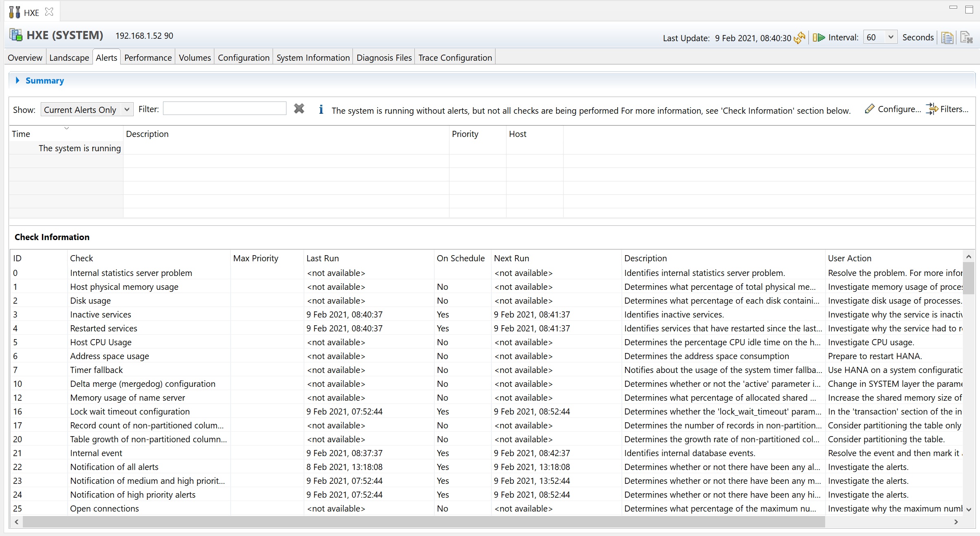Open the Configure... pencil button
Image resolution: width=980 pixels, height=536 pixels.
point(893,109)
